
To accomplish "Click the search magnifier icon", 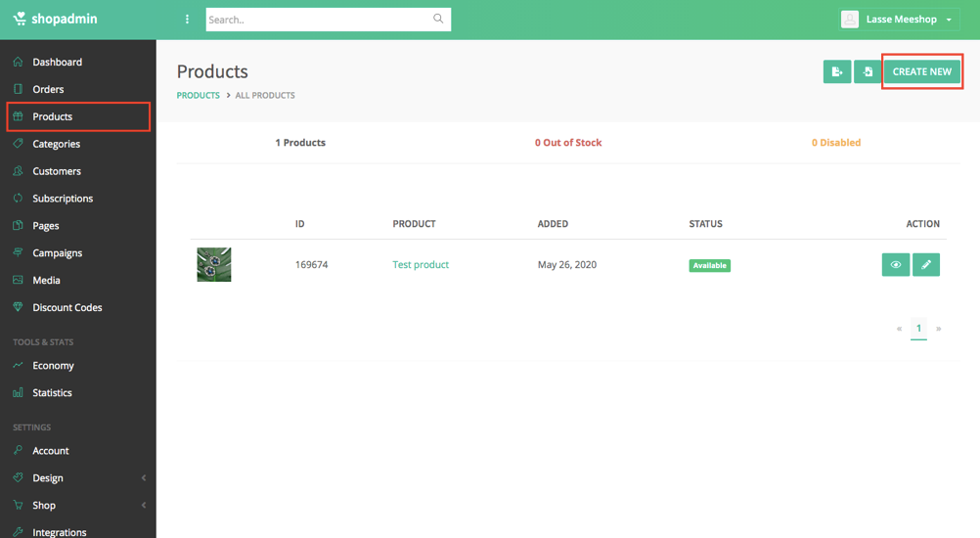I will (x=438, y=19).
